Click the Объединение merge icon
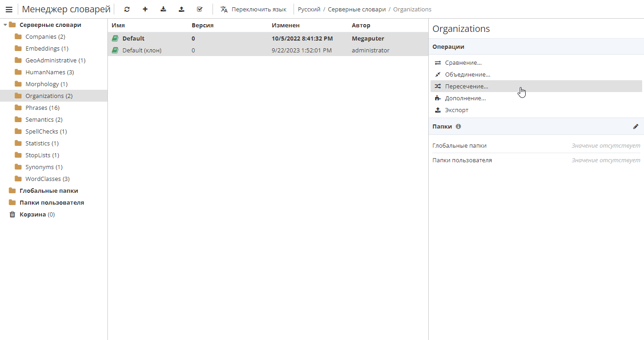 [438, 74]
